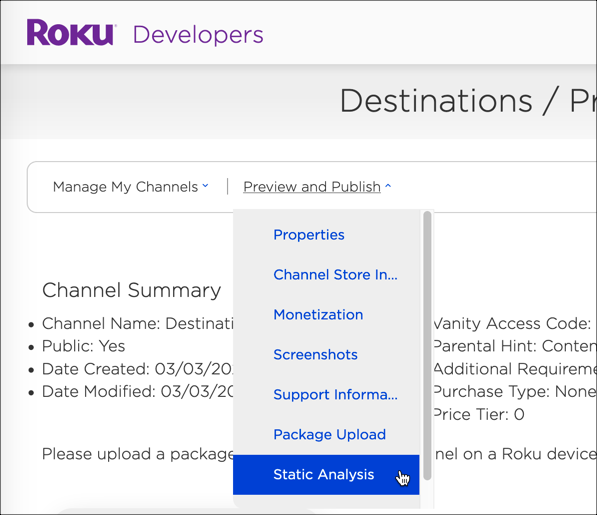Collapse the Preview and Publish menu
Viewport: 597px width, 515px height.
click(x=317, y=187)
